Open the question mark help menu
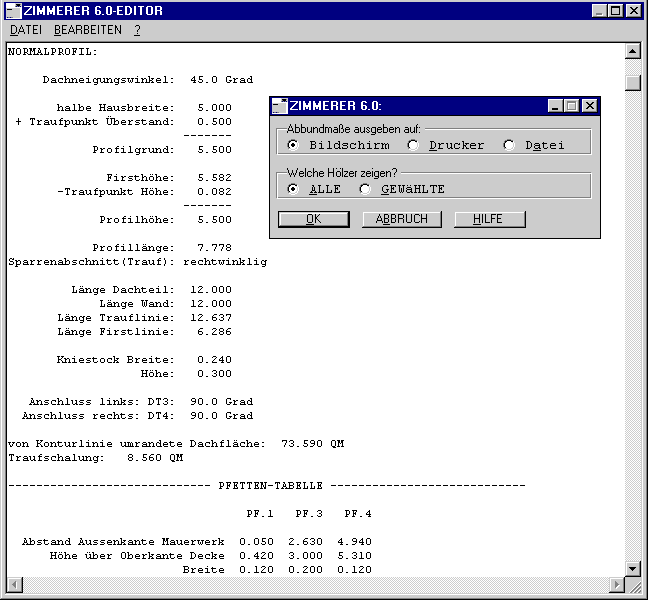Screen dimensions: 648x600 [x=137, y=30]
